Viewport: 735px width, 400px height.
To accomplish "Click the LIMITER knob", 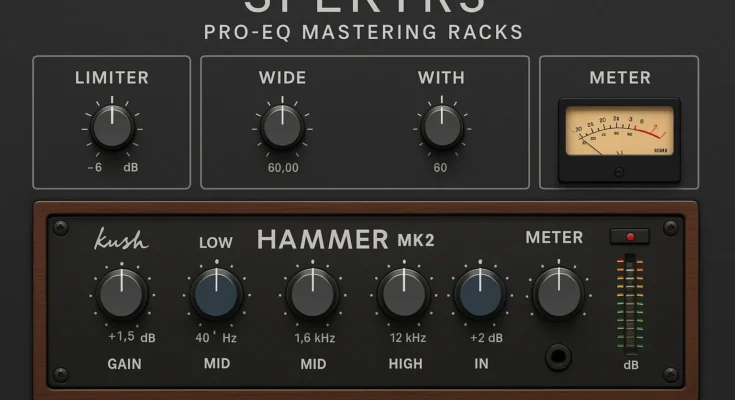I will click(112, 128).
